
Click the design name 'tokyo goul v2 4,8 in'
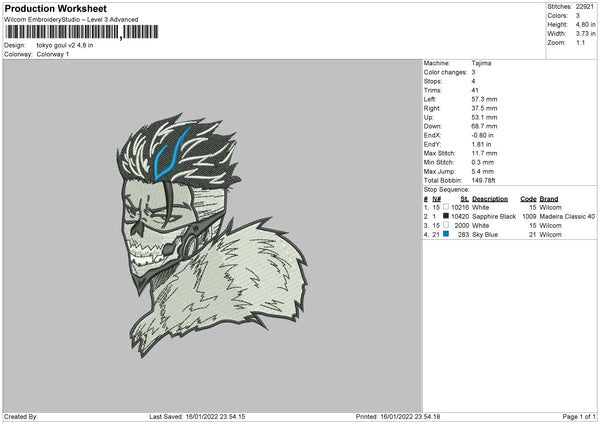tap(65, 45)
